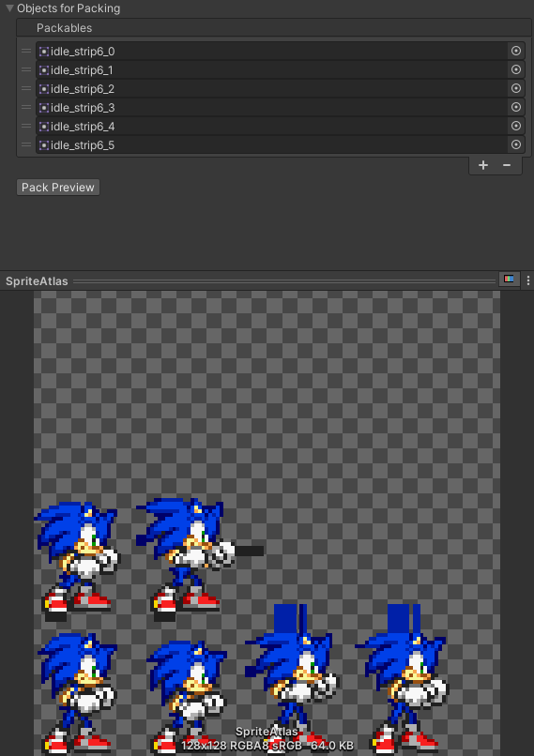The width and height of the screenshot is (534, 756).
Task: Open the SpriteAtlas preview options menu
Action: (x=527, y=280)
